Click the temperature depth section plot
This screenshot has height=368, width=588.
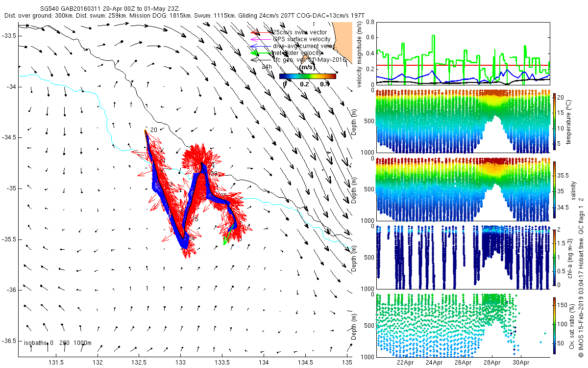(x=463, y=121)
